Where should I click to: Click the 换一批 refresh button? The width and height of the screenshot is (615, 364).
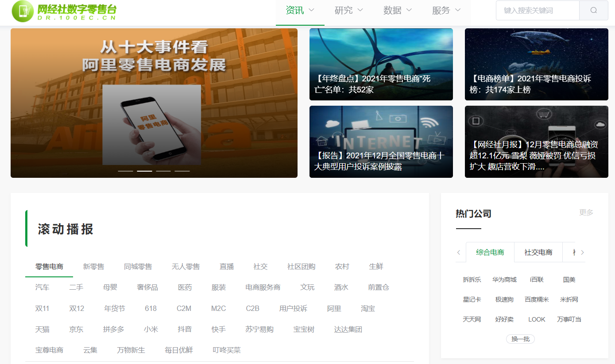(x=520, y=339)
